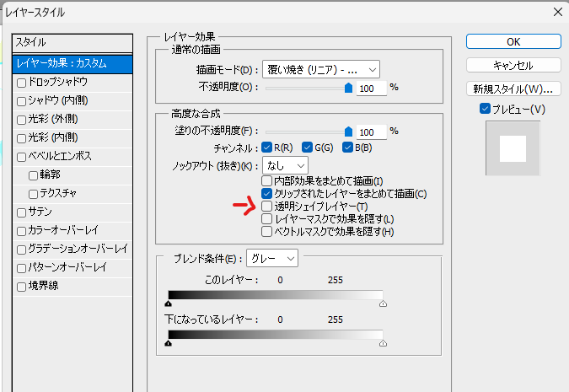Enable 透明シェイプレイヤー checkbox
The width and height of the screenshot is (569, 392).
point(267,207)
